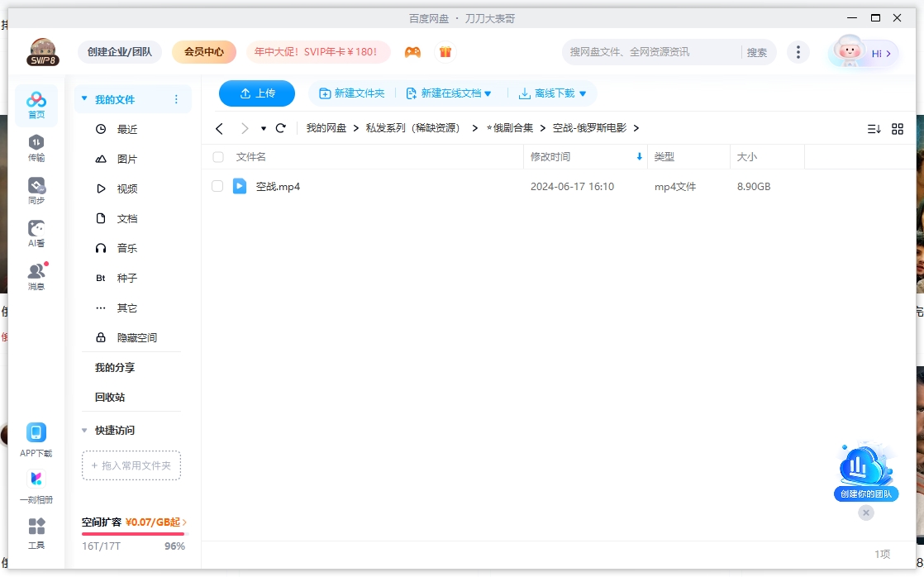Click the game controller icon near 会员中心
Viewport: 924px width, 577px height.
click(412, 51)
